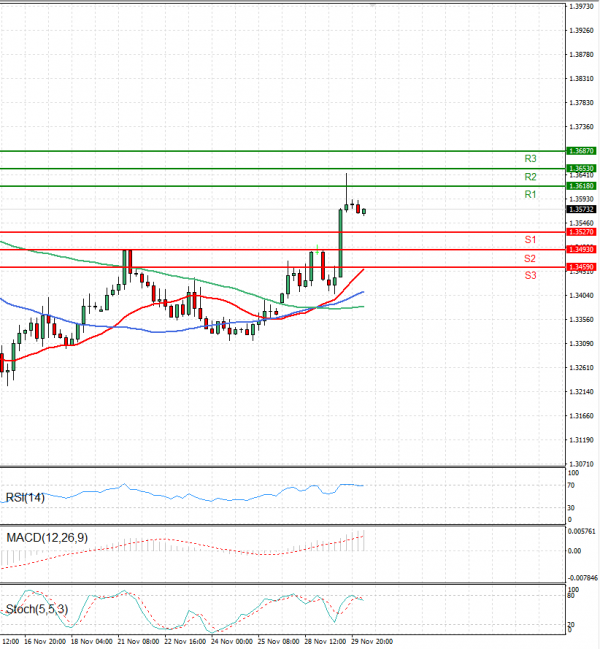Click the Stoch scale value 20

click(x=571, y=625)
